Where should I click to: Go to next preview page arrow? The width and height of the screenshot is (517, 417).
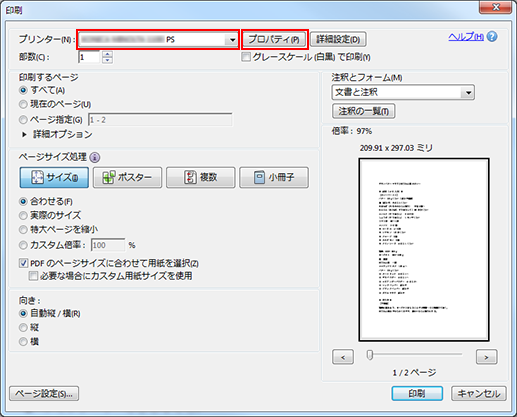click(486, 357)
